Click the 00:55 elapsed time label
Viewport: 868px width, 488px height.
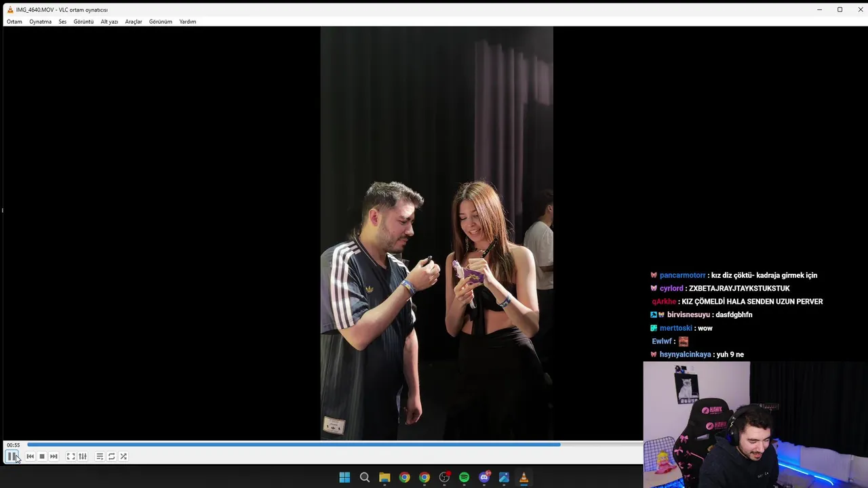click(14, 445)
